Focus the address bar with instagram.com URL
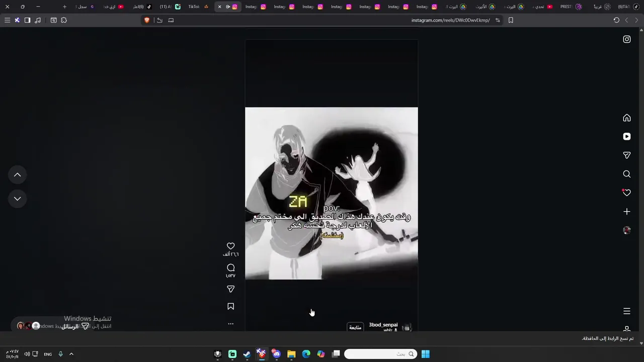Screen dimensions: 644x362 click(x=450, y=20)
